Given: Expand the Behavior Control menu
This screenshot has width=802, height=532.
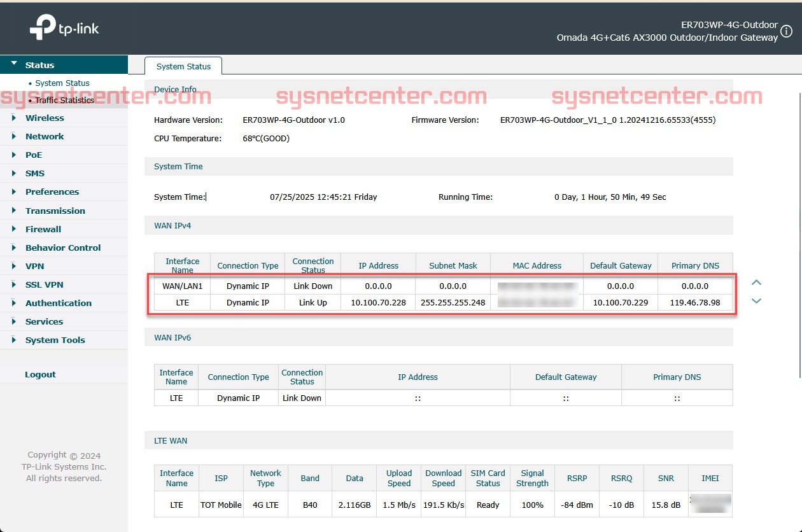Looking at the screenshot, I should click(x=64, y=248).
